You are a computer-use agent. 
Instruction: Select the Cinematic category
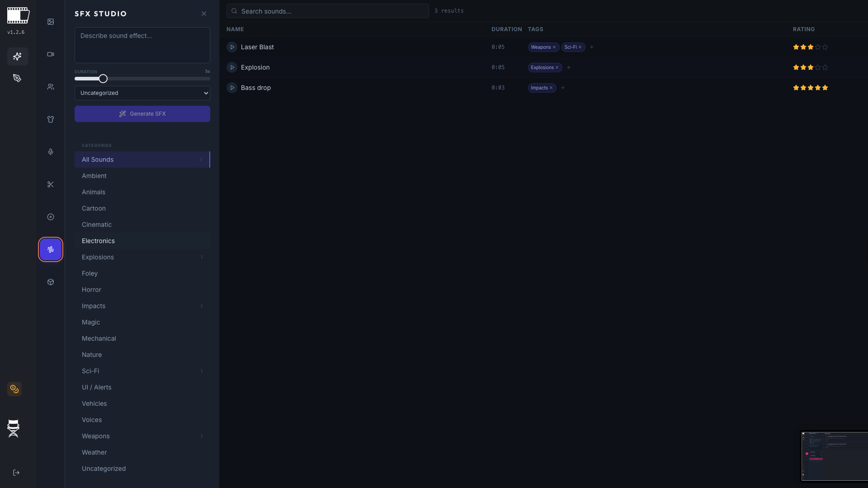pyautogui.click(x=142, y=225)
